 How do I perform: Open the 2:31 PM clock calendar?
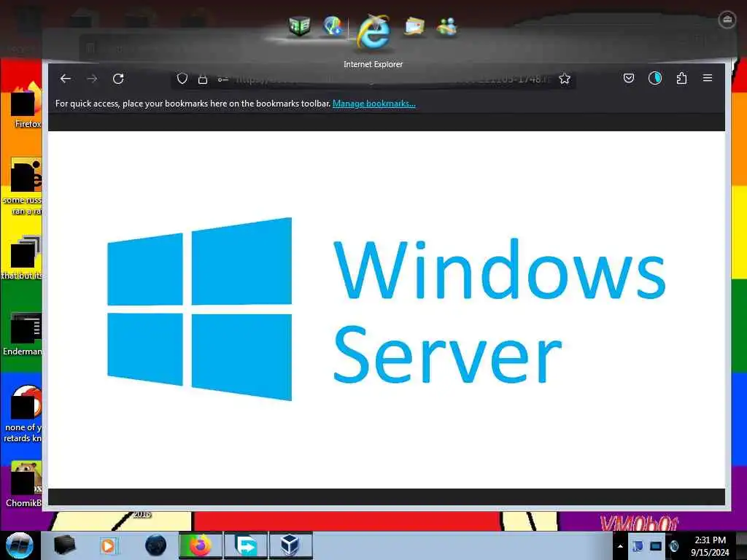coord(710,546)
